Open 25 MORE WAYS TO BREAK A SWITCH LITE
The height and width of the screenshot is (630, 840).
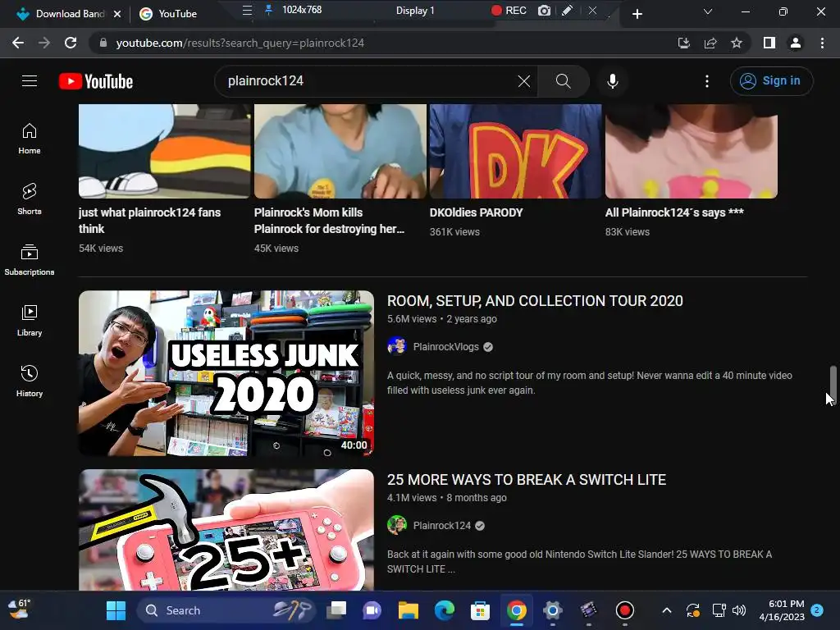pos(527,480)
